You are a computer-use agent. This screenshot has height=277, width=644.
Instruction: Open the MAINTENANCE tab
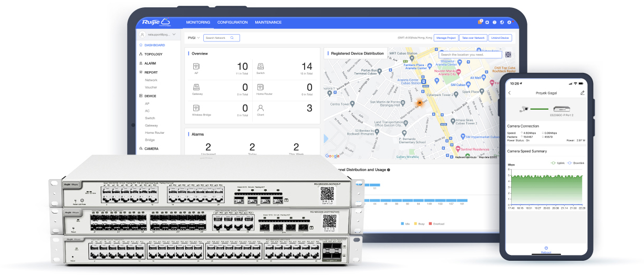point(268,23)
